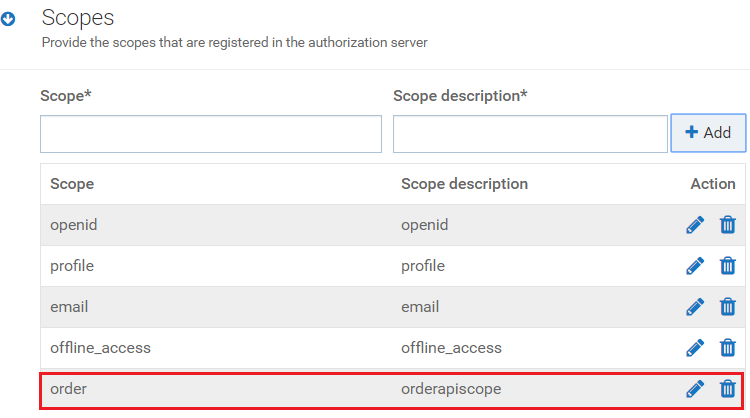Edit the order scope entry
Viewport: 750px width, 418px height.
click(695, 389)
